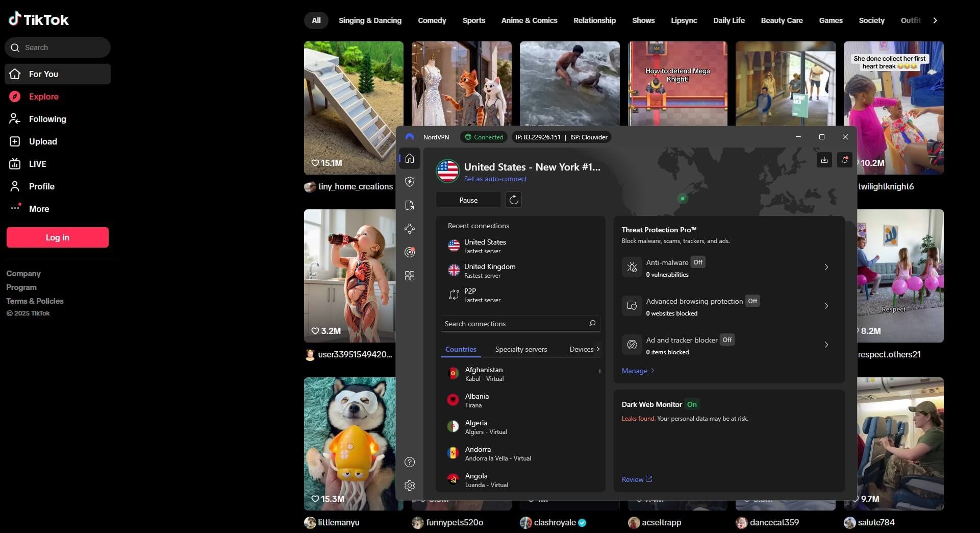
Task: Click the NordVPN download icon button
Action: coord(824,160)
